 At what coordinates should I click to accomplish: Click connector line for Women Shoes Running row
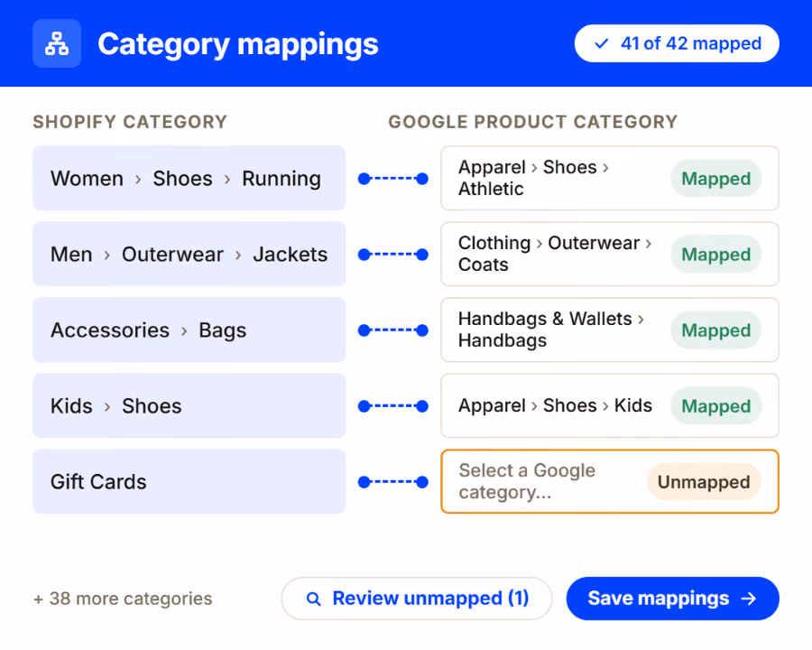coord(393,179)
